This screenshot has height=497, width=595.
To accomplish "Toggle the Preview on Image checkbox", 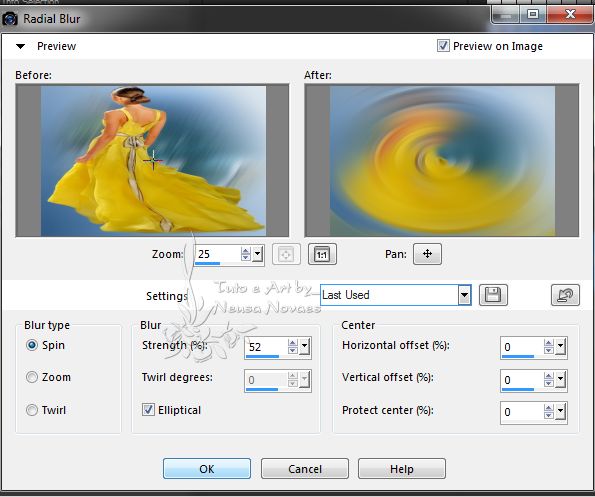I will coord(443,46).
